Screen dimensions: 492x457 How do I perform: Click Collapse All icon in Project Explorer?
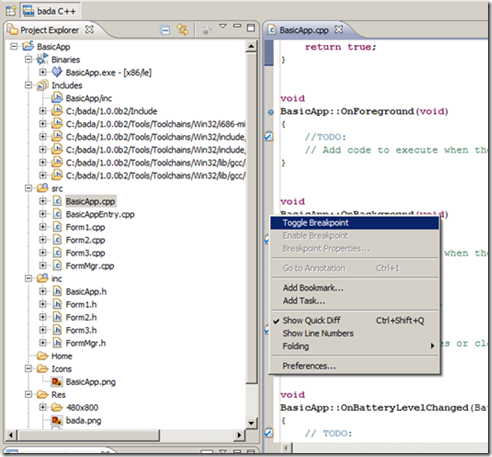[165, 30]
